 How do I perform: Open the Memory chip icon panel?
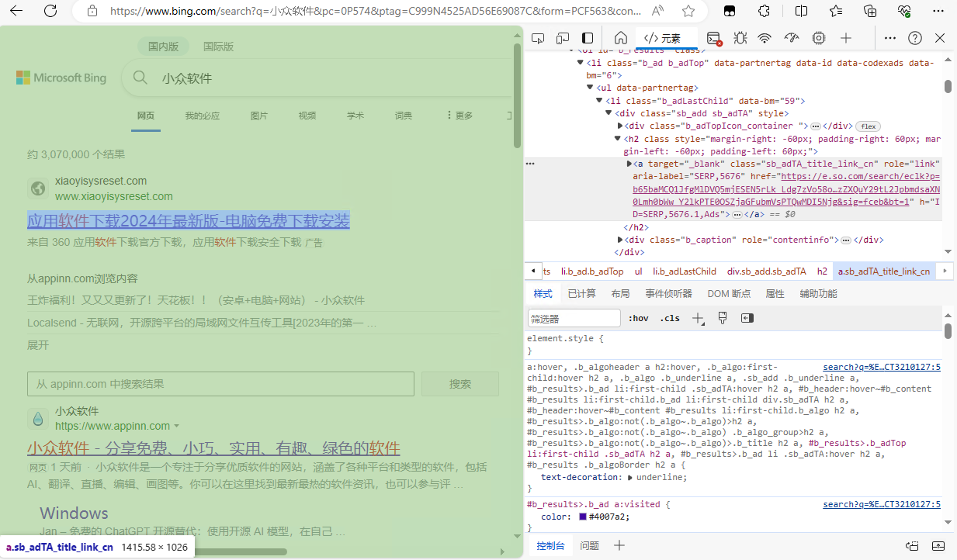(x=818, y=38)
